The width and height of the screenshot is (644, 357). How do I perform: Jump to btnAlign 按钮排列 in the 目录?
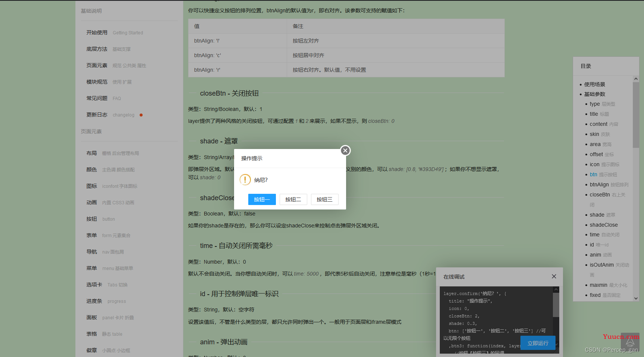coord(609,185)
